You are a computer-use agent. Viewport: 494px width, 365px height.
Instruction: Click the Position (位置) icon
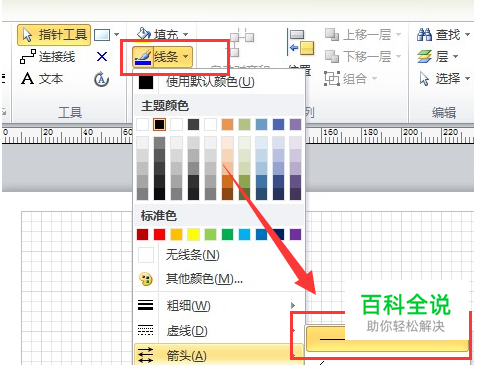(301, 43)
